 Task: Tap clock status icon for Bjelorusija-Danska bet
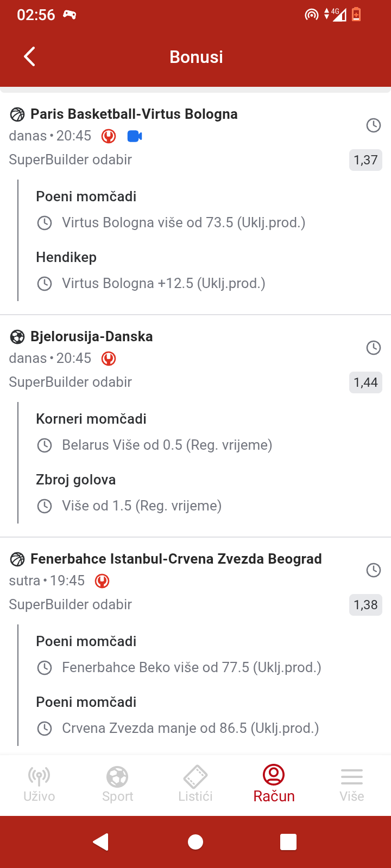pos(374,348)
